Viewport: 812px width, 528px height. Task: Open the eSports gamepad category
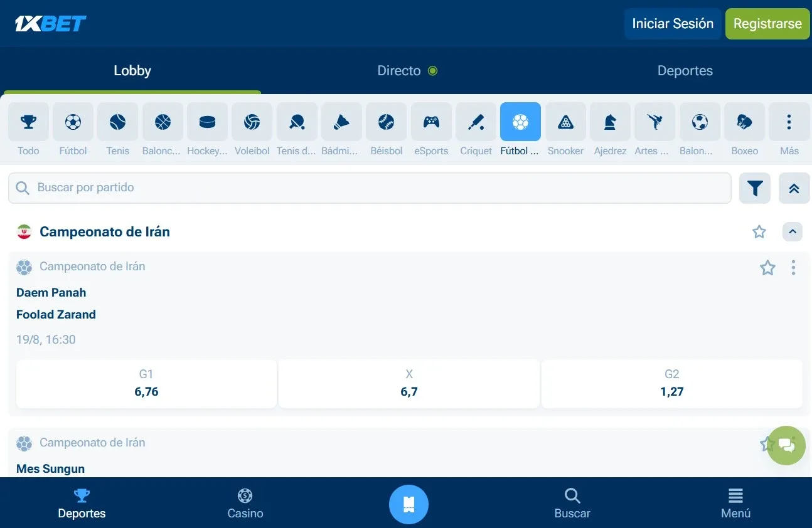[x=431, y=122]
